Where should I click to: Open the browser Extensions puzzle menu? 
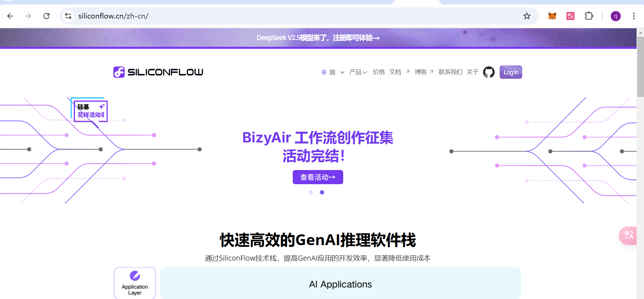[x=589, y=16]
